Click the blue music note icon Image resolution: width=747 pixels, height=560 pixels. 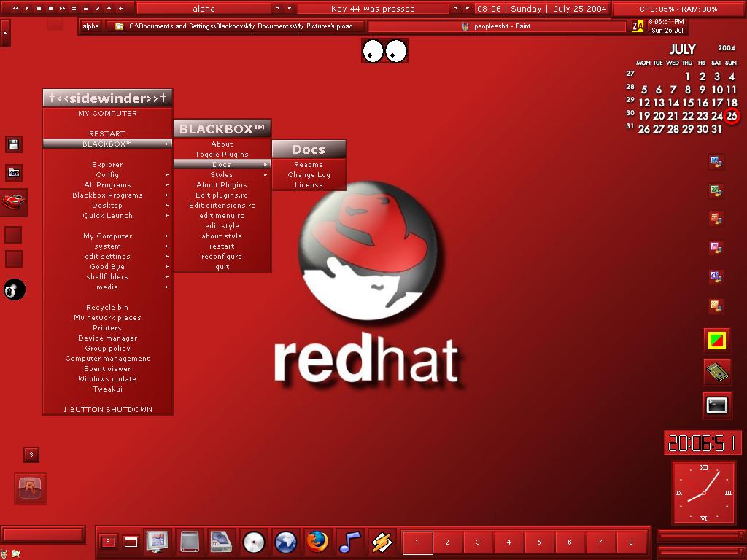pyautogui.click(x=349, y=542)
